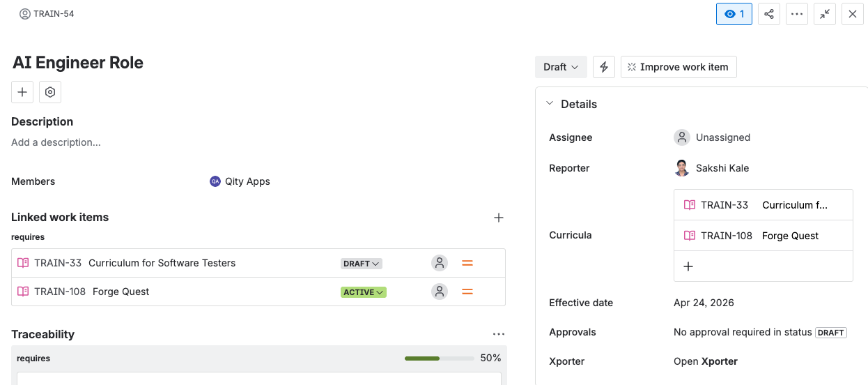Open DRAFT status dropdown for TRAIN-33

tap(361, 264)
